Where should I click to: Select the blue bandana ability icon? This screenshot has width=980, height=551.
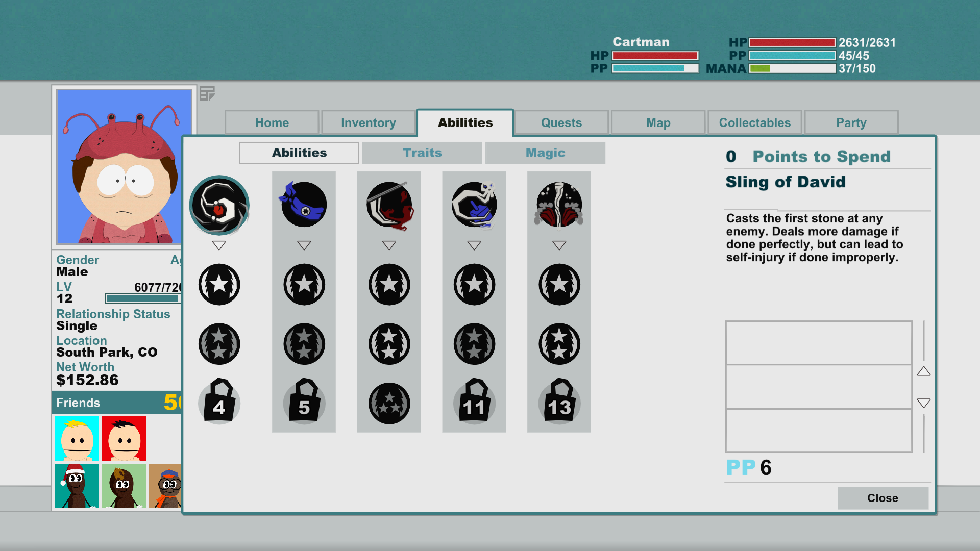point(303,204)
